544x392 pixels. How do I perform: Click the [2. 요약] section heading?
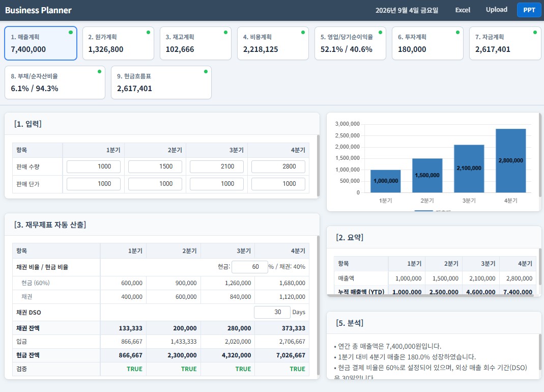coord(350,238)
